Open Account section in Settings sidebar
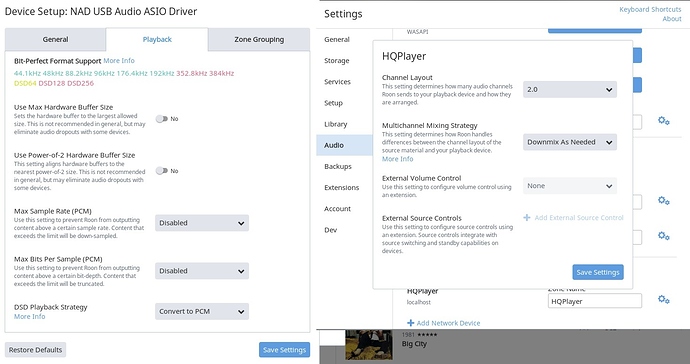 [338, 209]
